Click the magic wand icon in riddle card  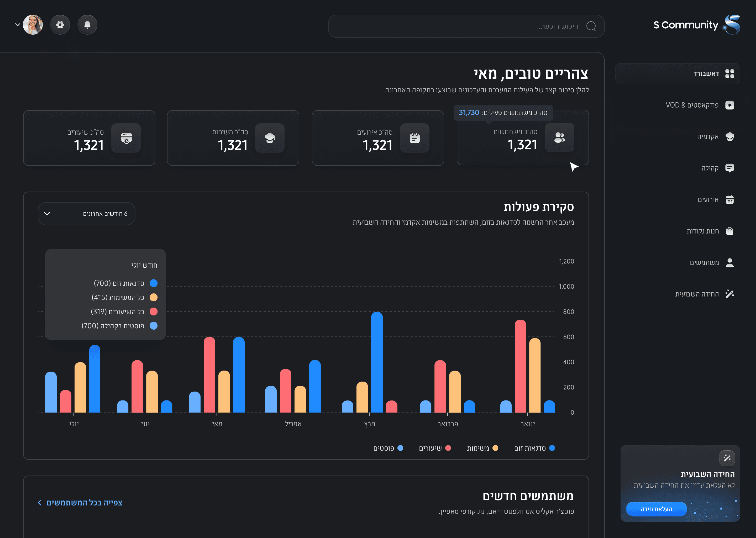pos(727,458)
